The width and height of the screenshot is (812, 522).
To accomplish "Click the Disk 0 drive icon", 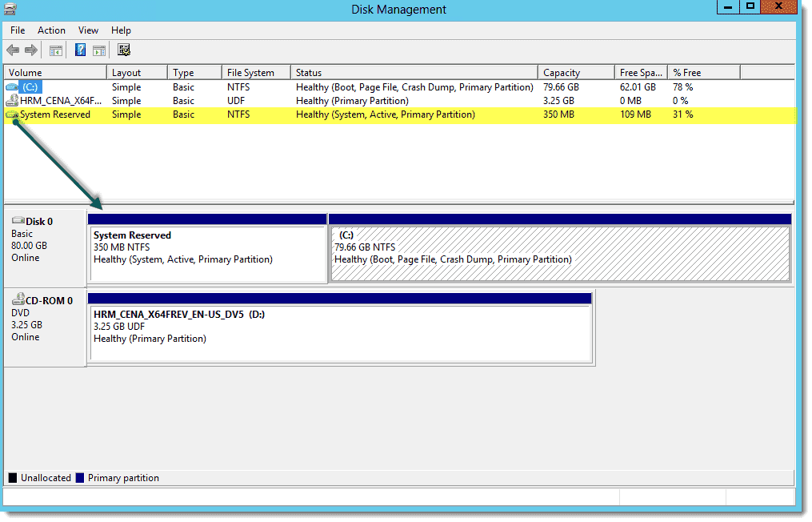I will [x=18, y=221].
